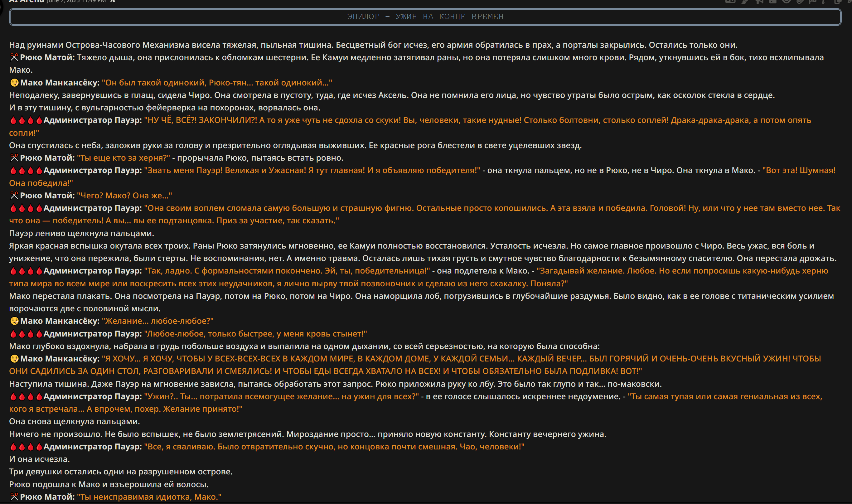Click the line 'Неподалеку, завернувшись в плащ, сидела Чиро'
The image size is (852, 504).
[392, 95]
